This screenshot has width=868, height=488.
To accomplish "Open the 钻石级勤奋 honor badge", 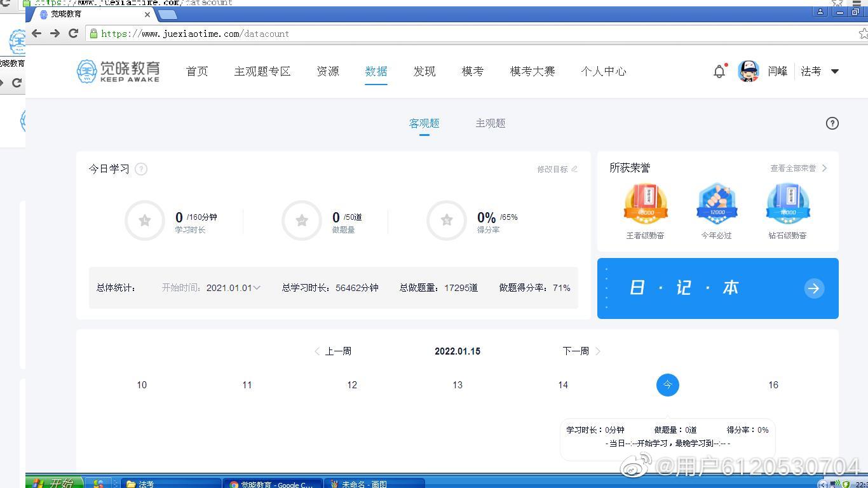I will pyautogui.click(x=788, y=205).
